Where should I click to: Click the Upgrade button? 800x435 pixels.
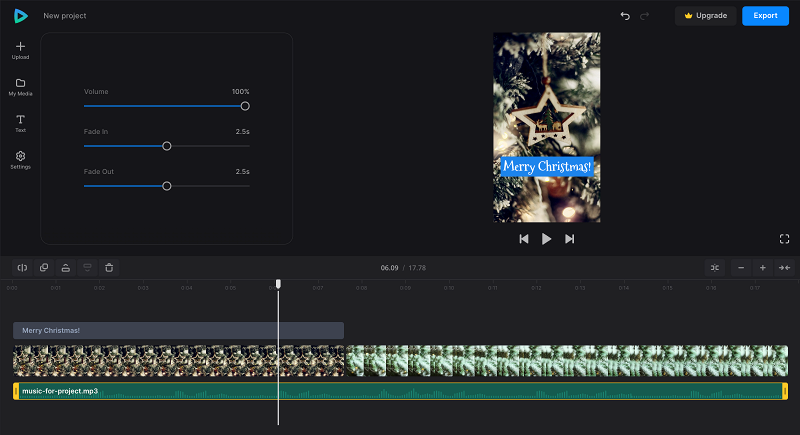coord(706,16)
